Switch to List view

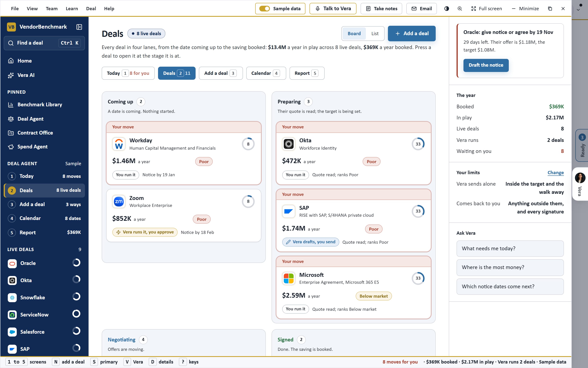[x=375, y=34]
